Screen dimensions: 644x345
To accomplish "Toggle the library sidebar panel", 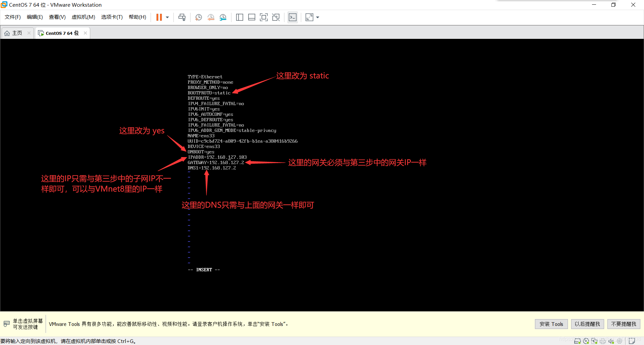I will click(x=239, y=17).
